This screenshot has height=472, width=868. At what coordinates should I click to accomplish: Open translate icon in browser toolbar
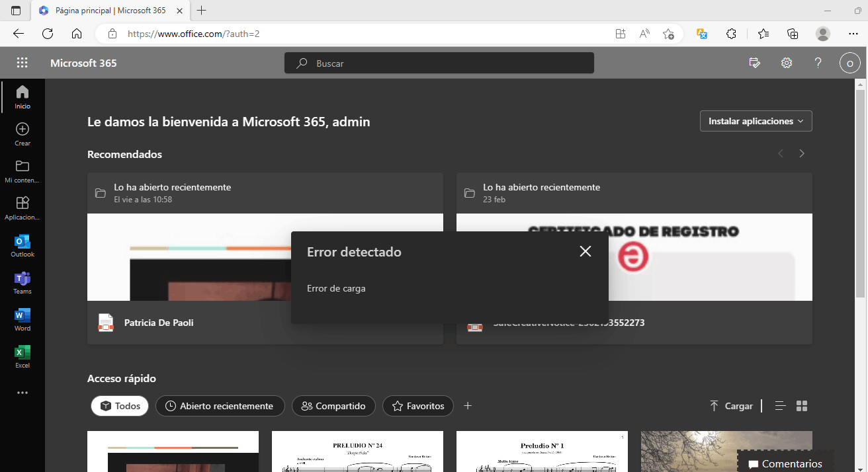702,34
